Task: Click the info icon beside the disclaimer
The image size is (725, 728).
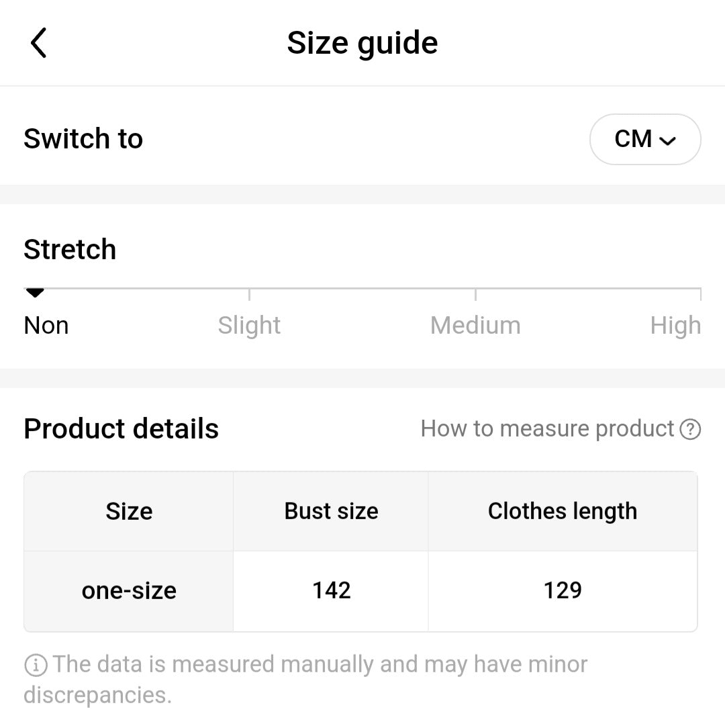Action: tap(36, 666)
